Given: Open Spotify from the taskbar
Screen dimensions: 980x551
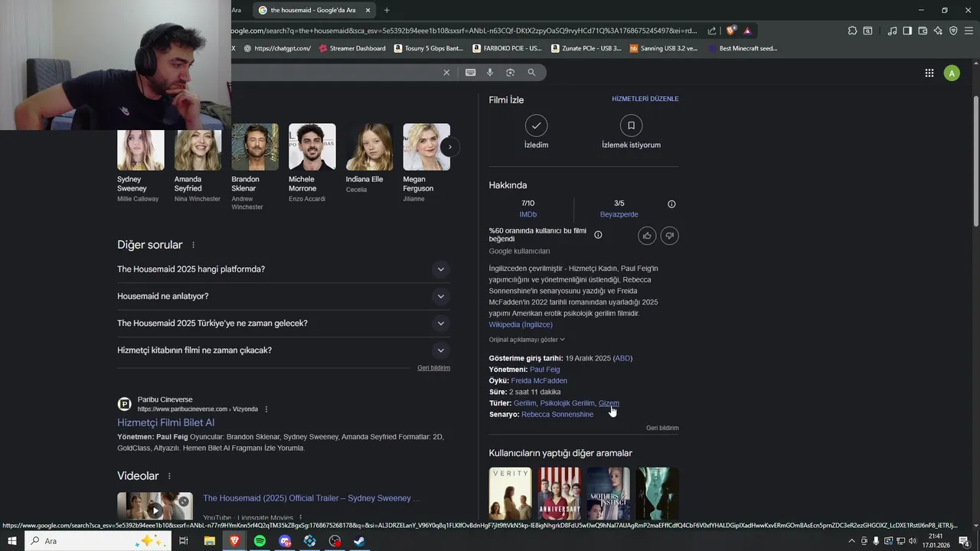Looking at the screenshot, I should (260, 541).
